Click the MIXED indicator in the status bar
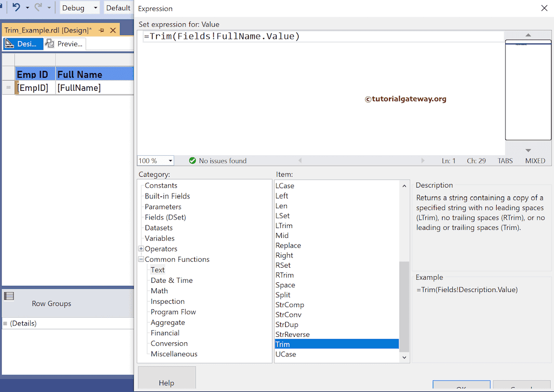Screen dimensions: 554x392 tap(535, 161)
